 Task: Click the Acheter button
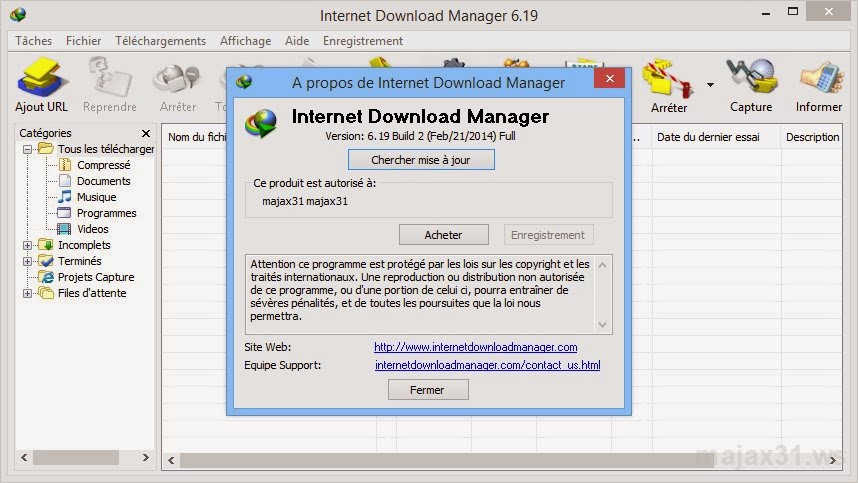click(443, 235)
